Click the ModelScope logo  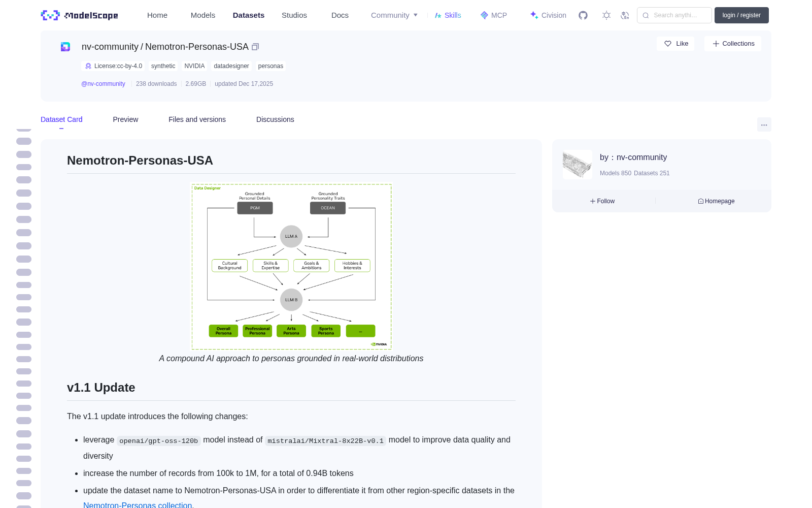pos(80,15)
